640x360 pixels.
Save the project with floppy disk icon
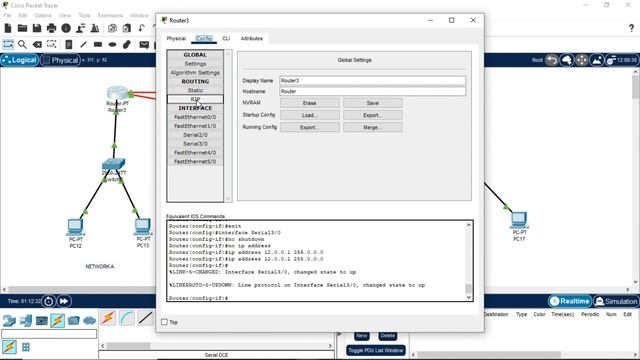pyautogui.click(x=37, y=28)
